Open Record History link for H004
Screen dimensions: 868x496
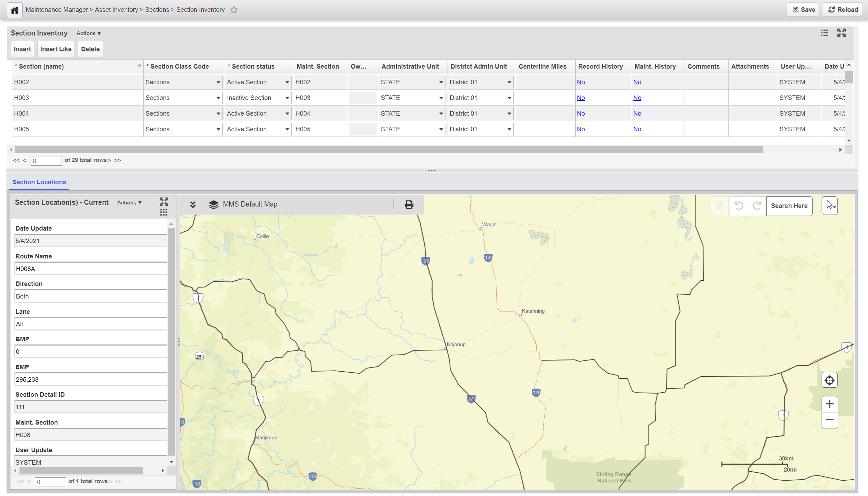tap(581, 114)
